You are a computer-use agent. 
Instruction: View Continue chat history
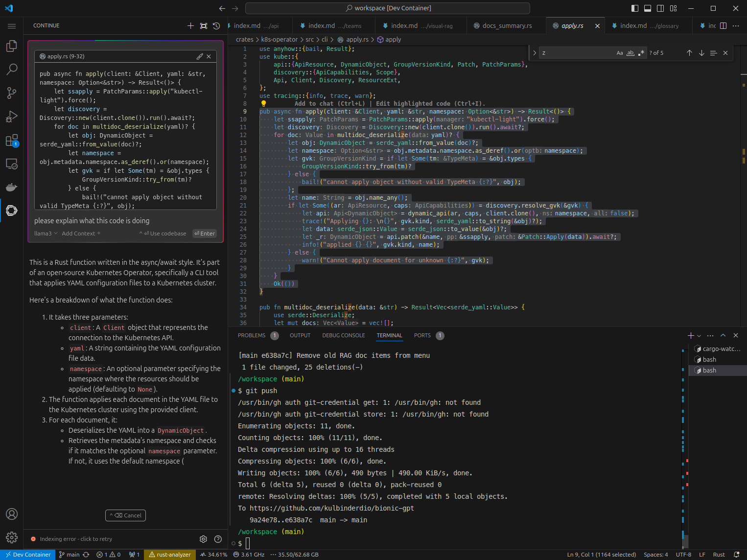[x=216, y=26]
